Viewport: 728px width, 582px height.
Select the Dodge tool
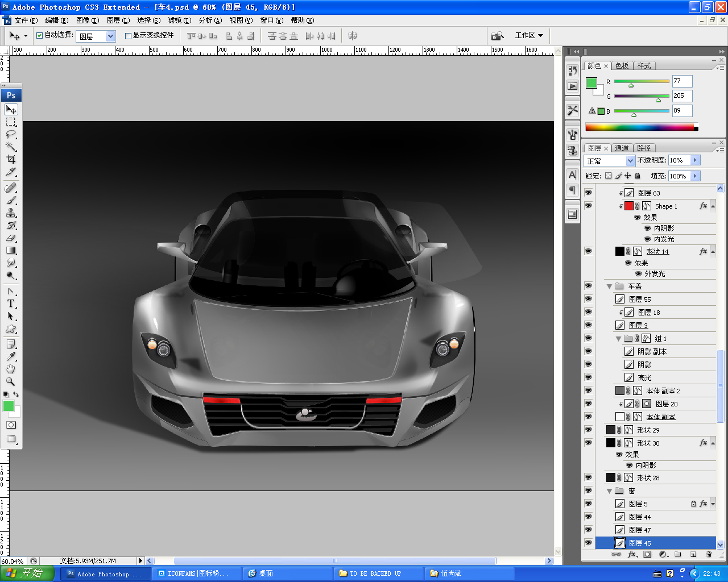pos(11,275)
